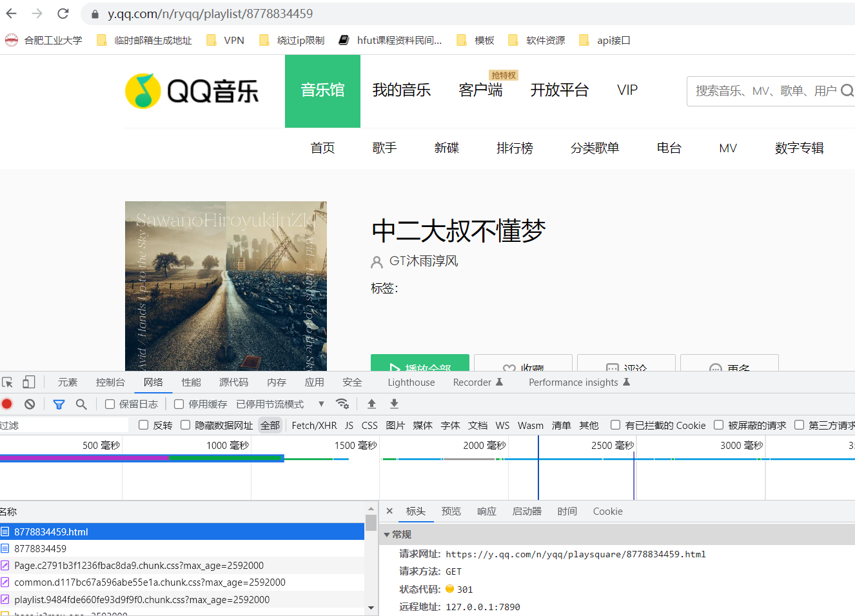Enable the 保留日志 checkbox

click(x=110, y=404)
